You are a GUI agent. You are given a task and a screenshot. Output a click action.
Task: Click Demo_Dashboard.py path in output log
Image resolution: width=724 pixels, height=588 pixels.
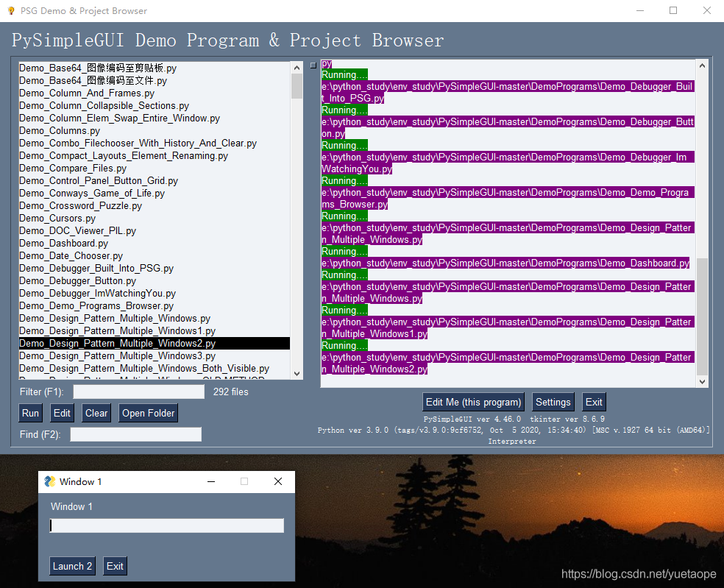coord(505,263)
